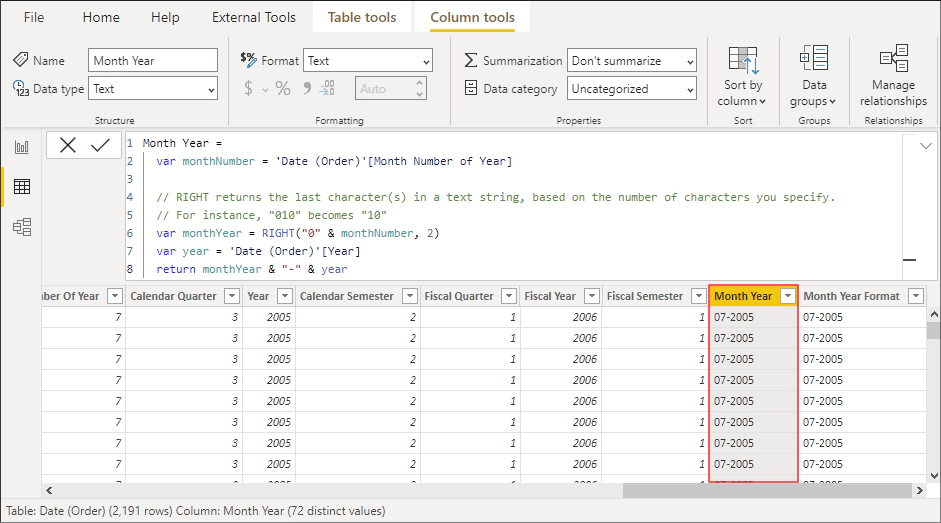
Task: Open Fiscal Semester column filter dropdown
Action: point(699,296)
